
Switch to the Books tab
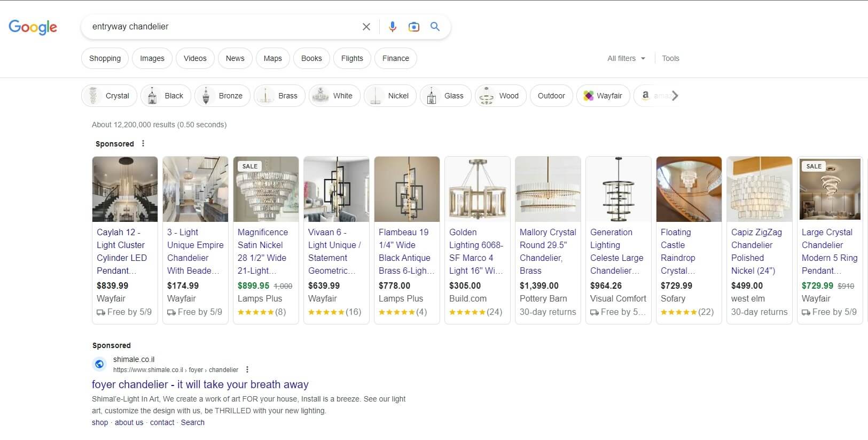coord(311,58)
